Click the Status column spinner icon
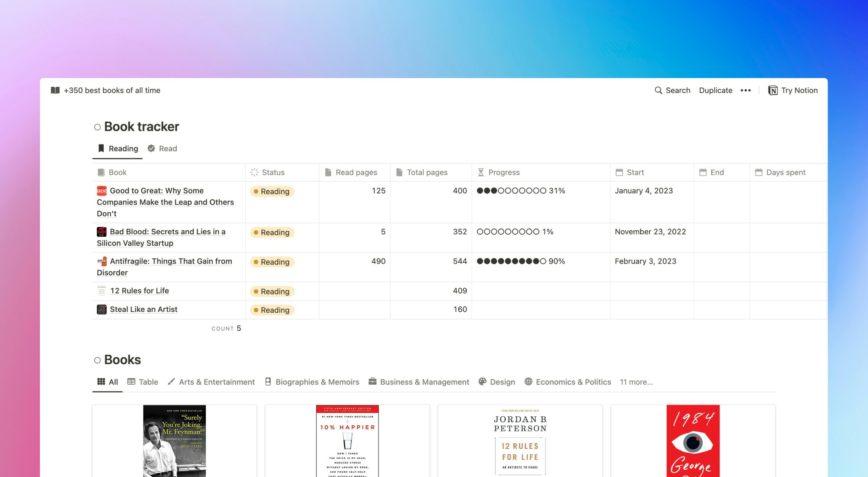 tap(254, 172)
